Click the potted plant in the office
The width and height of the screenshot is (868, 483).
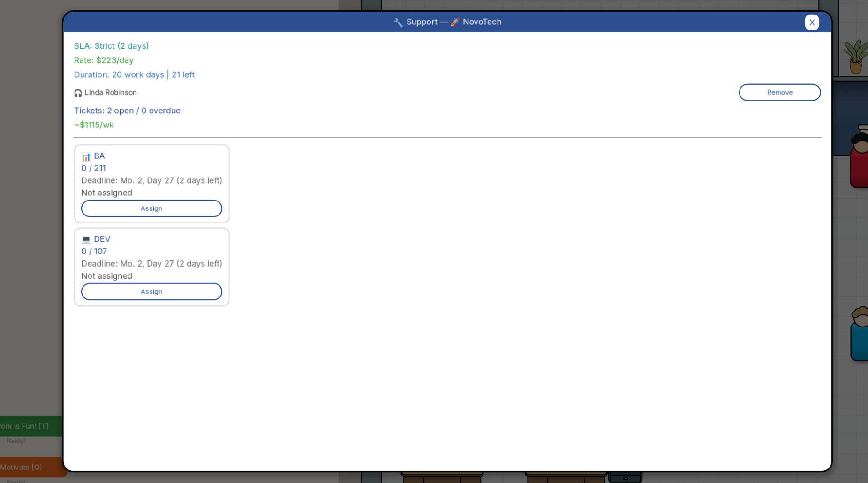pos(856,56)
